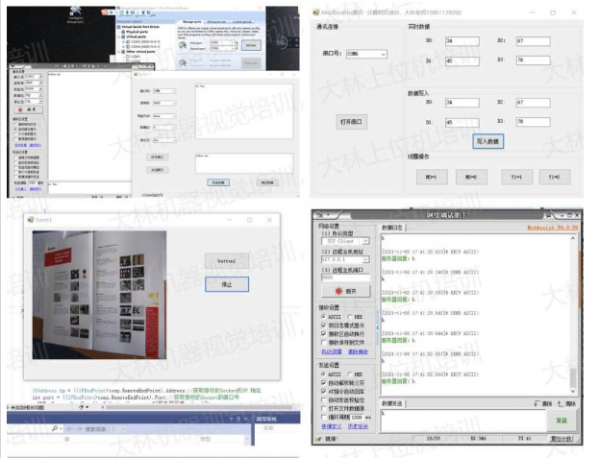Toggle the 接收区自动换行 checkbox
Screen dimensions: 600x458
[x=324, y=334]
